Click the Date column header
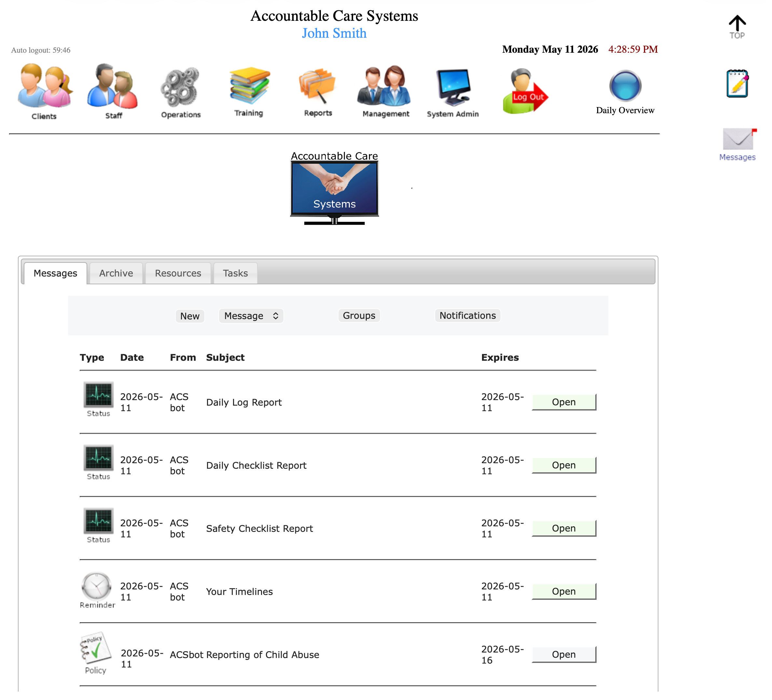The width and height of the screenshot is (772, 700). click(132, 357)
